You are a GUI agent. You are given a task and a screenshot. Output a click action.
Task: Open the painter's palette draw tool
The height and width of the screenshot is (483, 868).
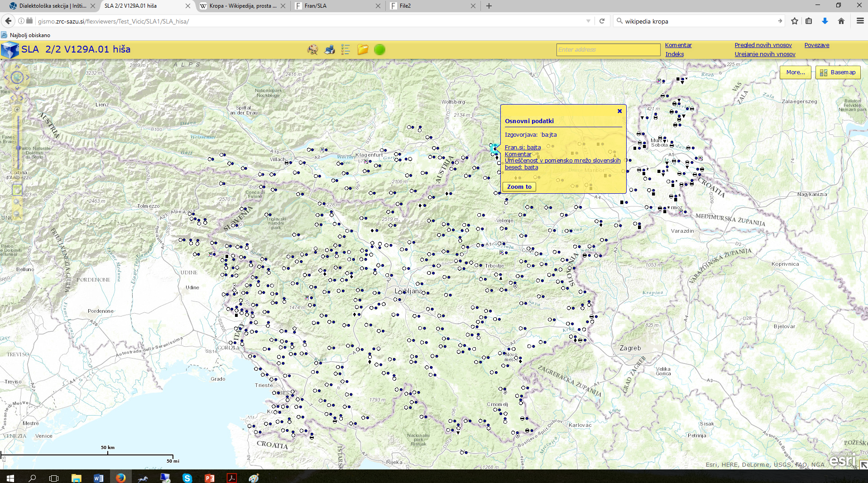click(312, 50)
